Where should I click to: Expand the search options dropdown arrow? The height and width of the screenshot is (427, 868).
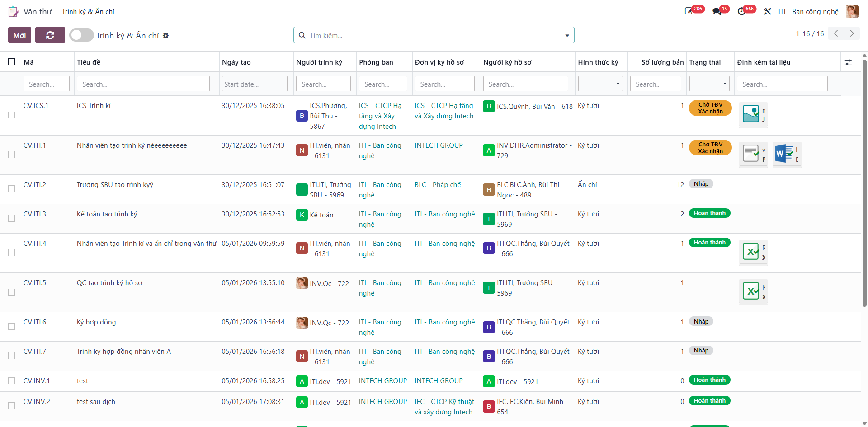click(567, 35)
